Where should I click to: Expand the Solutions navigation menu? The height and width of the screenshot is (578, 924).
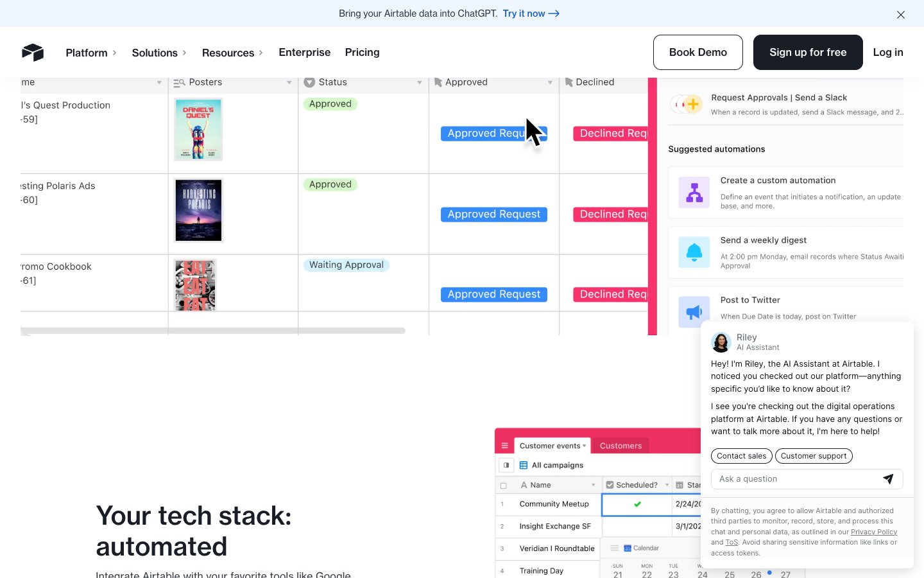tap(159, 53)
